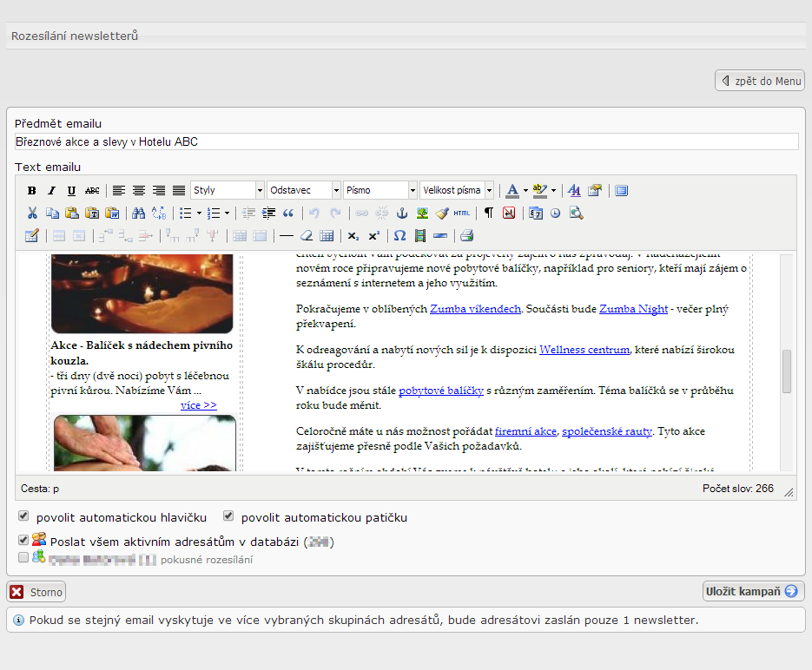The width and height of the screenshot is (812, 670).
Task: Decrease indent outdent
Action: point(248,213)
